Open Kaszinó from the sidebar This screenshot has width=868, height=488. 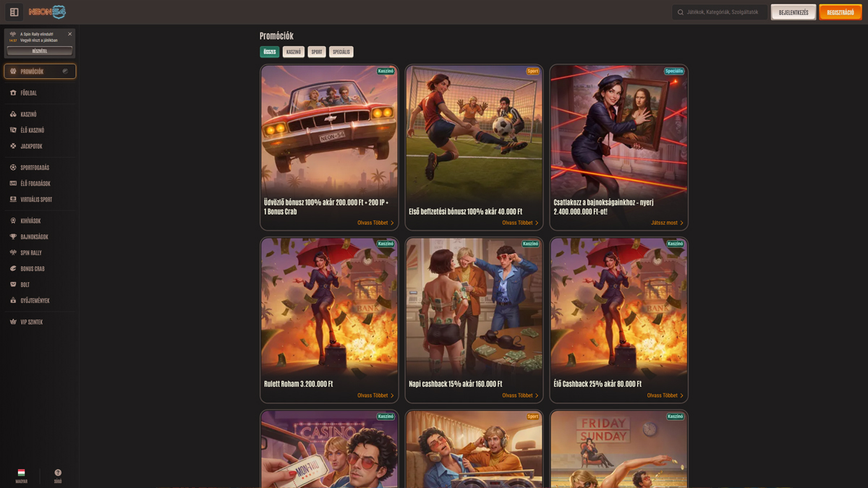tap(29, 114)
